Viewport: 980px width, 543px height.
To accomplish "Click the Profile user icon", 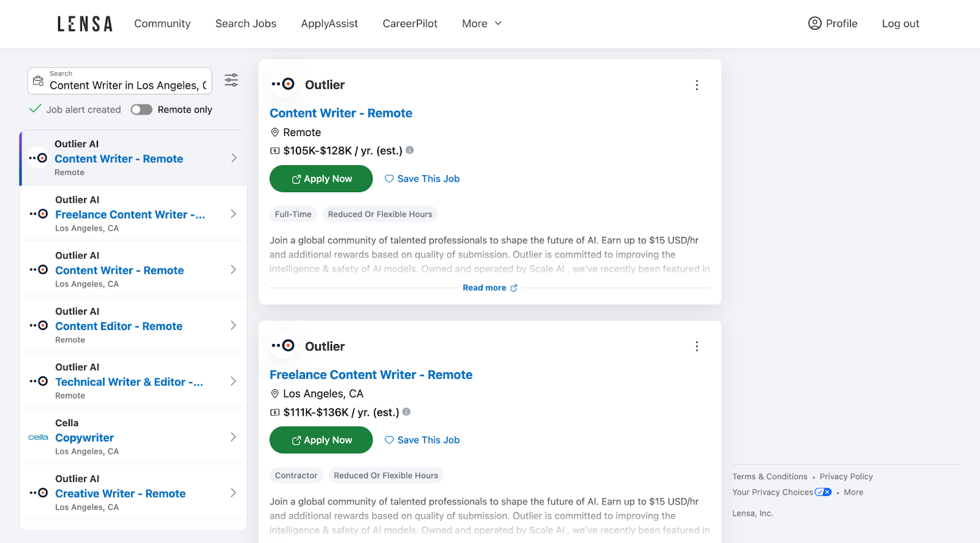I will pyautogui.click(x=815, y=23).
